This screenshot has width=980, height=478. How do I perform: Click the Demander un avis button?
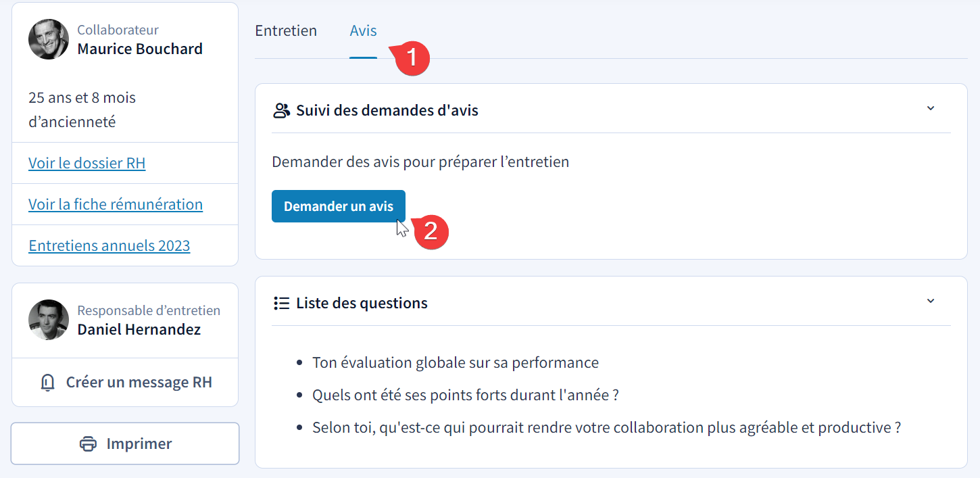(339, 206)
